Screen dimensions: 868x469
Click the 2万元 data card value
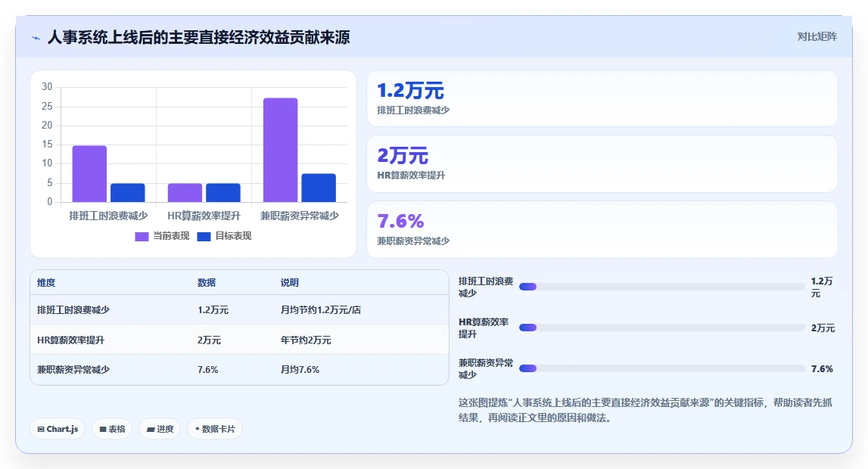coord(403,155)
